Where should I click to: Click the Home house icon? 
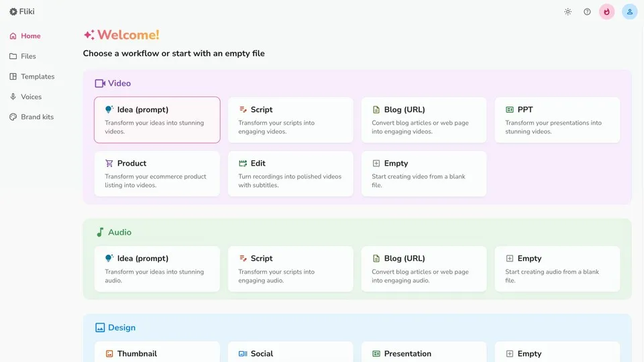click(13, 36)
